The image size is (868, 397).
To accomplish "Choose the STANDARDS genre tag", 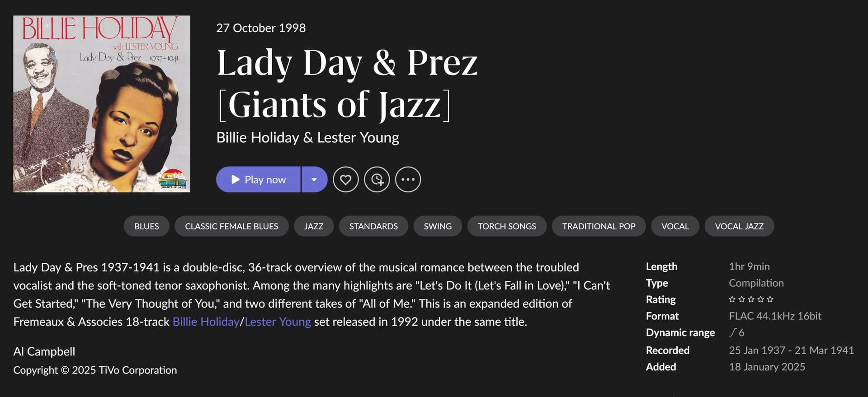I will [373, 226].
